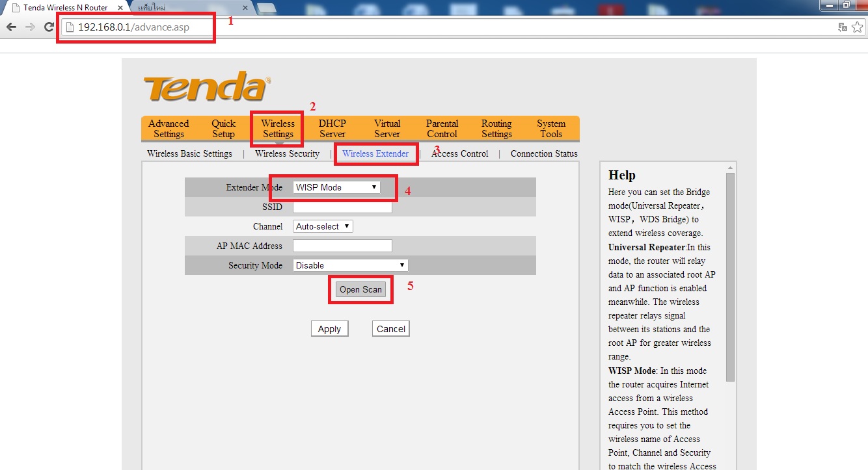
Task: Expand the Extender Mode dropdown
Action: pos(336,187)
